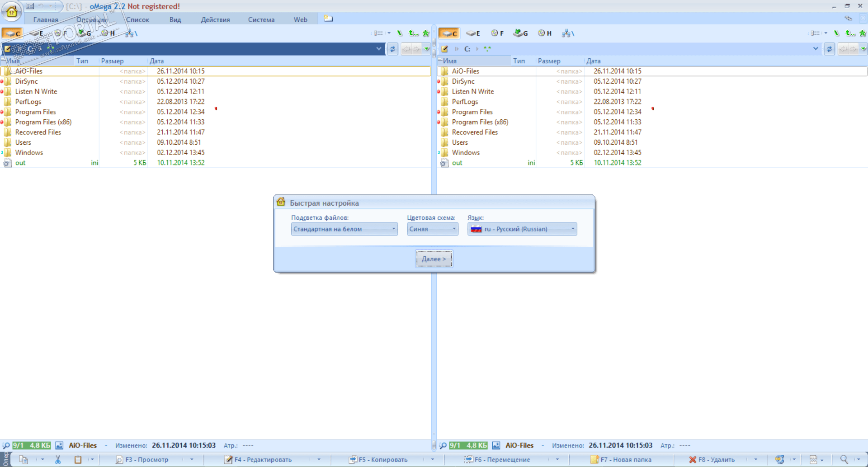Click the copy documents icon in bottom toolbar

coord(24,459)
